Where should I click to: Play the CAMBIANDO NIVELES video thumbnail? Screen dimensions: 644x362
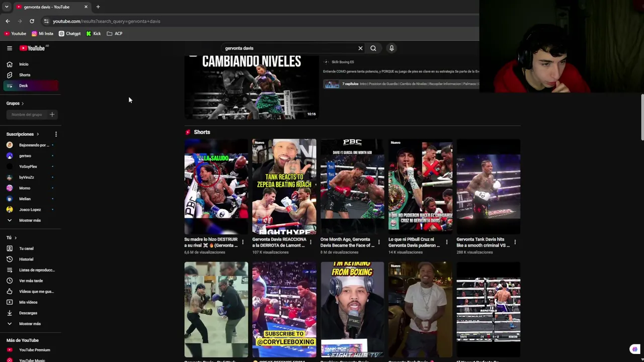(x=251, y=87)
